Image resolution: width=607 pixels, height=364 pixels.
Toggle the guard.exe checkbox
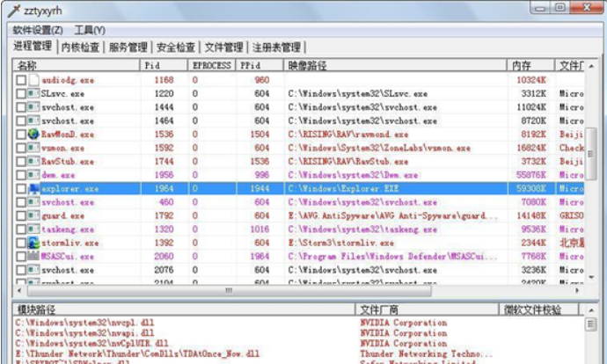[x=21, y=215]
